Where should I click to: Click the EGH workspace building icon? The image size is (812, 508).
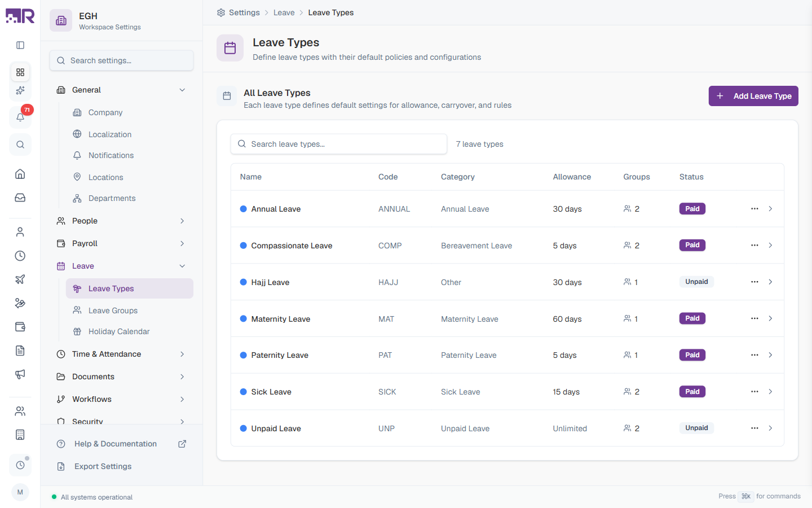pos(61,21)
